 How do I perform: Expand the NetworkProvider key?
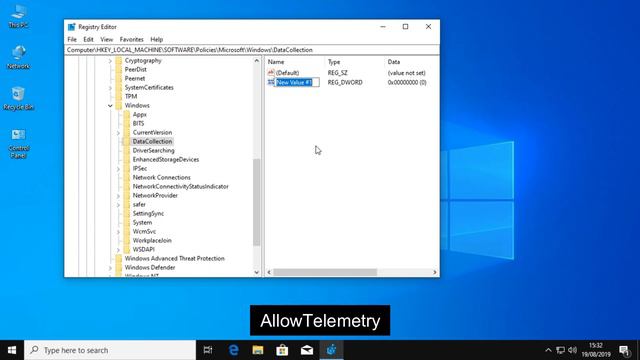pyautogui.click(x=118, y=196)
